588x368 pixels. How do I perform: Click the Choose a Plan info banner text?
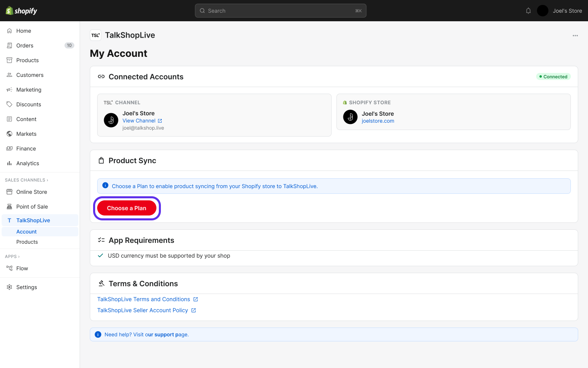(215, 186)
